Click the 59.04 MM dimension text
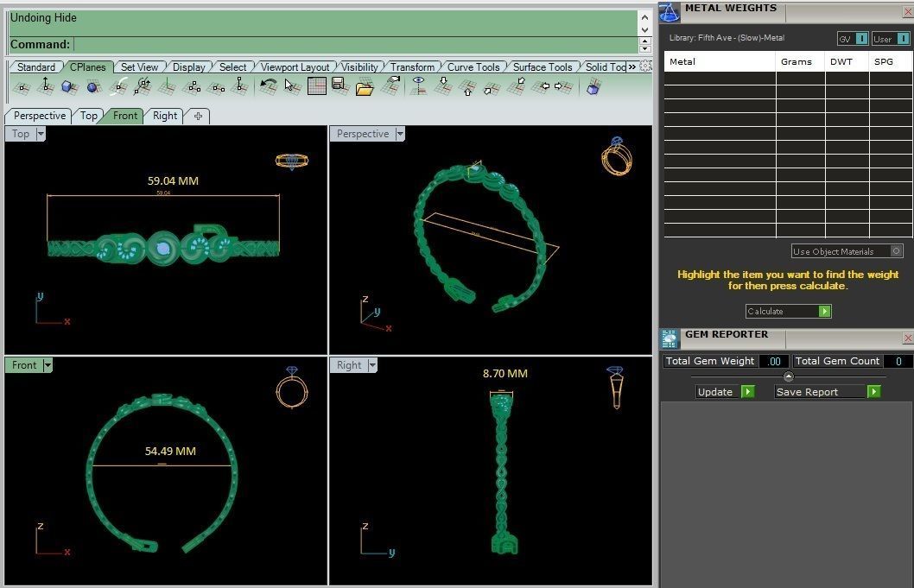 click(173, 181)
